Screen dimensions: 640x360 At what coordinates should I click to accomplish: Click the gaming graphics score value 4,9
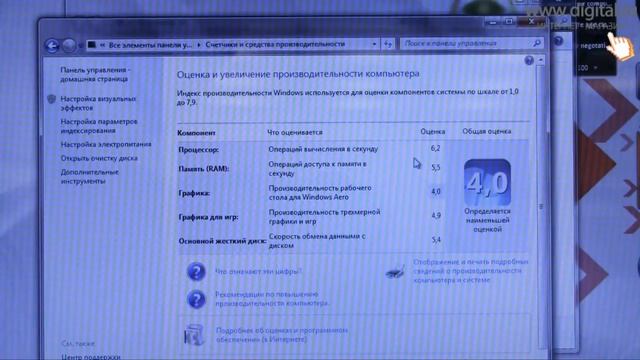tap(436, 215)
